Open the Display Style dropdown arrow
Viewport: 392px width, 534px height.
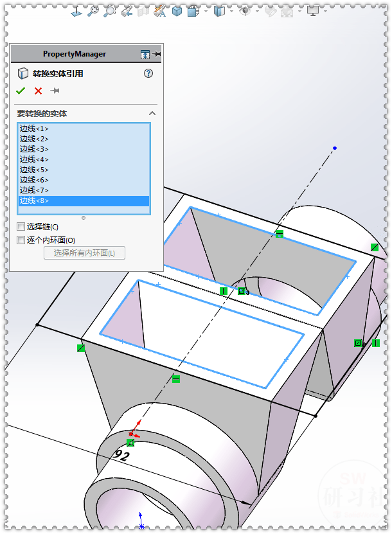[231, 12]
